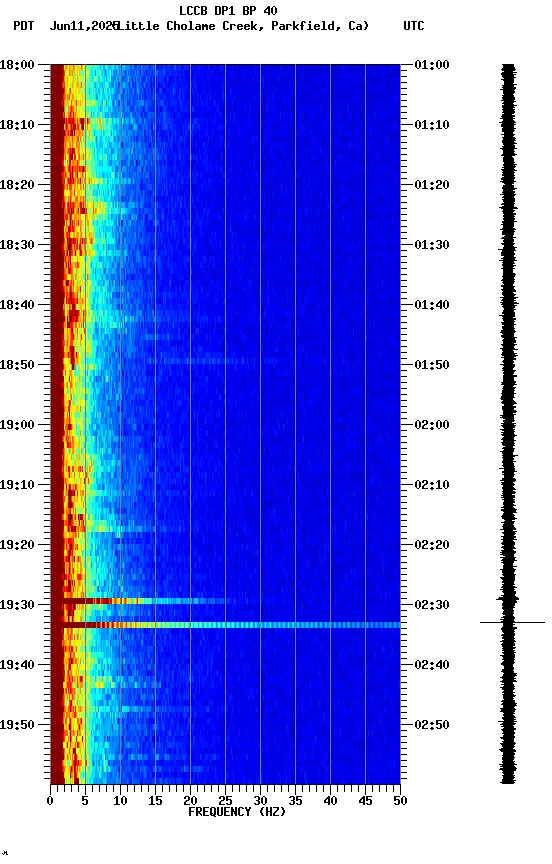The height and width of the screenshot is (864, 552).
Task: Click the 'FREQUENCY (HZ)' axis label
Action: tap(237, 812)
